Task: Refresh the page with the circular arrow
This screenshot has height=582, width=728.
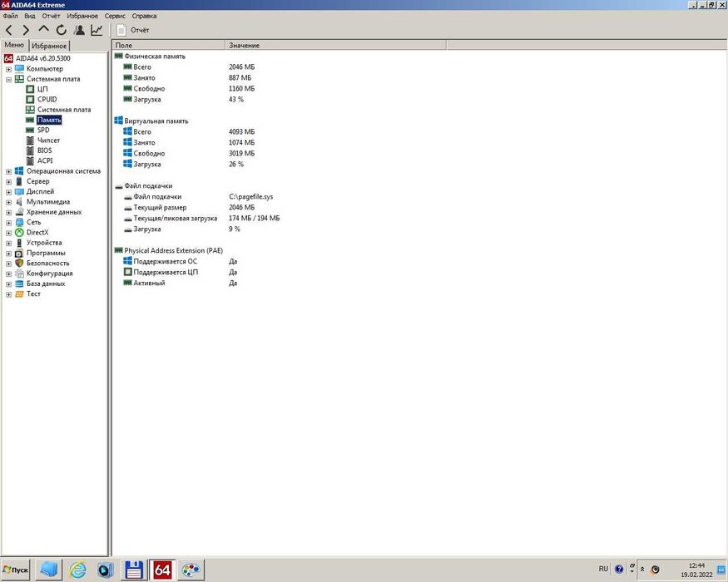Action: pyautogui.click(x=62, y=30)
